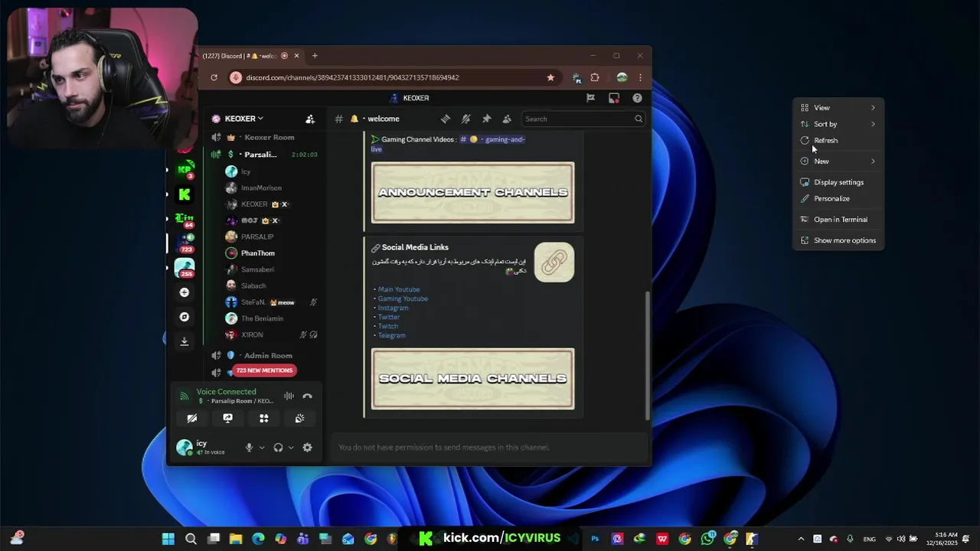Open the green K server icon
This screenshot has width=980, height=551.
click(x=185, y=194)
